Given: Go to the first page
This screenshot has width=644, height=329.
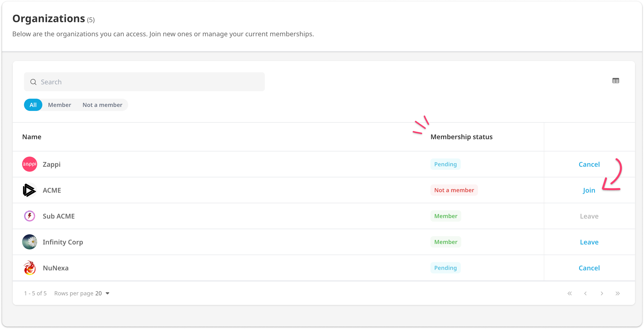Looking at the screenshot, I should [569, 293].
